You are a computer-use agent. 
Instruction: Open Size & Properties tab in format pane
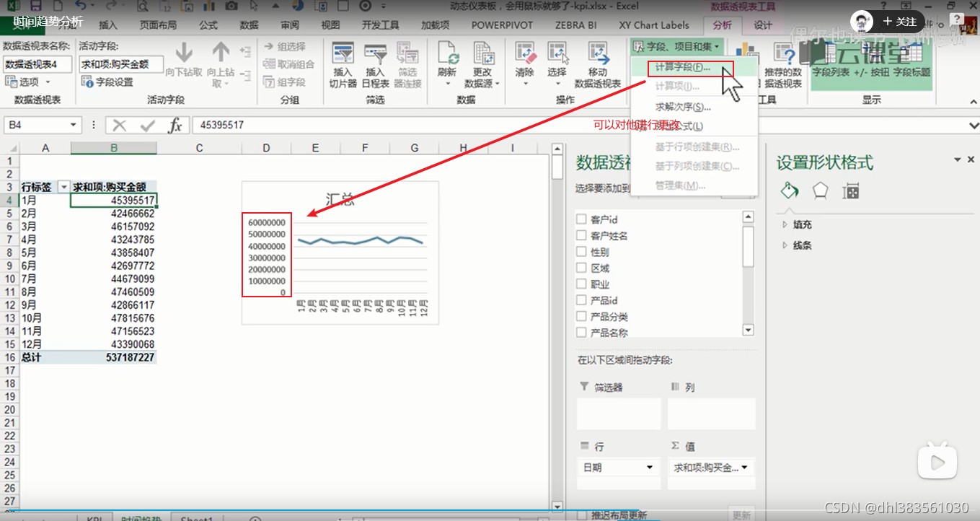(x=851, y=191)
